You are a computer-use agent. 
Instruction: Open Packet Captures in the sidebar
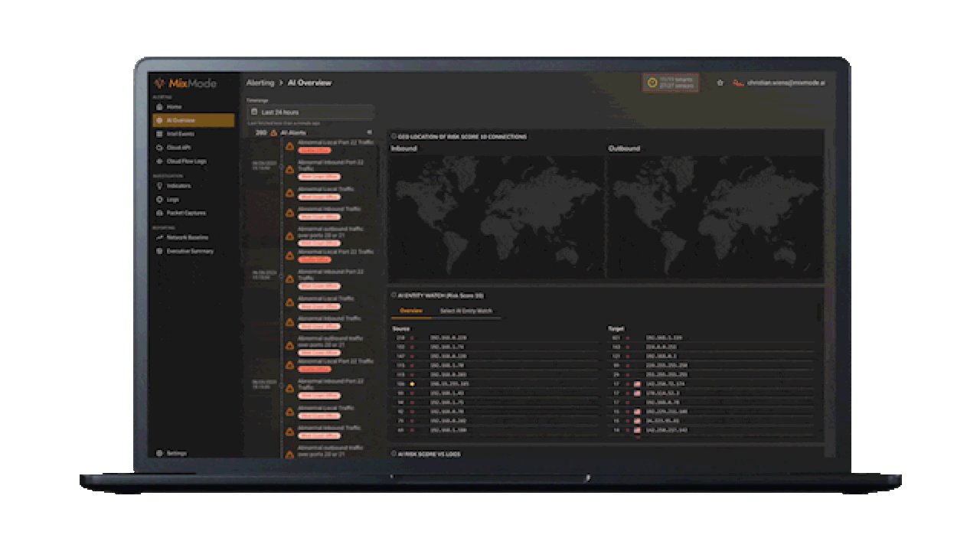(x=186, y=213)
